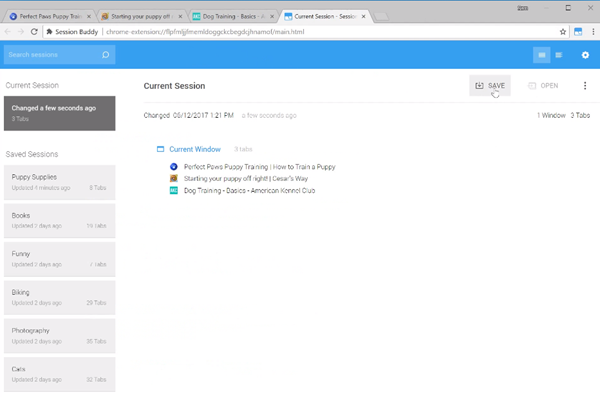
Task: Open the three-dot session actions menu
Action: [585, 85]
